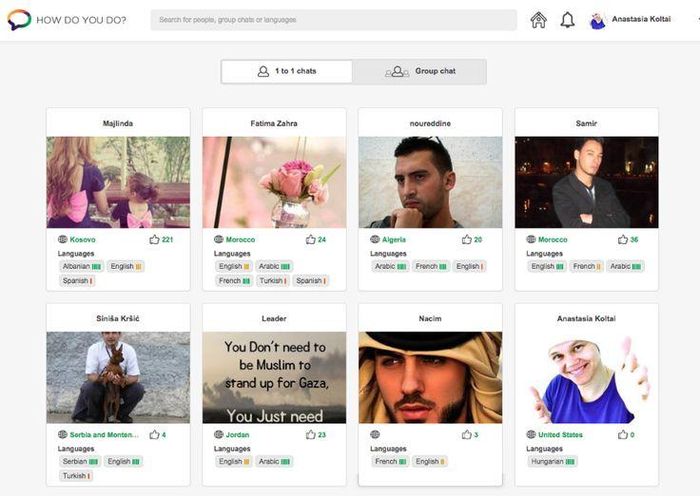Click the Hungarian language tag
The height and width of the screenshot is (496, 700).
(553, 462)
